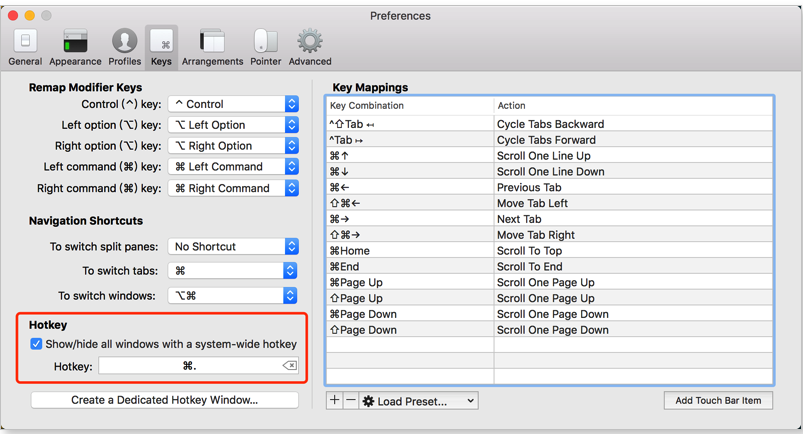Viewport: 803px width, 434px height.
Task: Select the ⇧Page Down key combination cell
Action: point(410,330)
